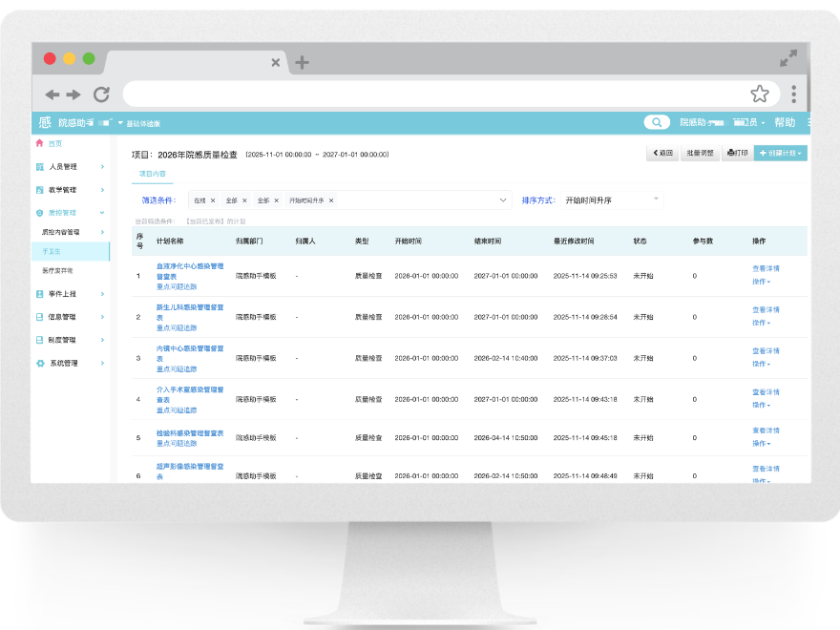Click the 打印 print button
Viewport: 840px width, 630px height.
[x=737, y=153]
